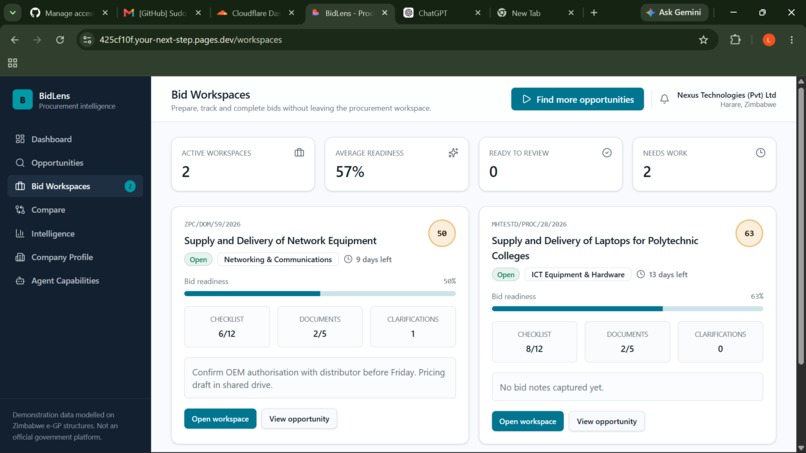Reload the page with refresh icon
The height and width of the screenshot is (453, 806).
(60, 40)
